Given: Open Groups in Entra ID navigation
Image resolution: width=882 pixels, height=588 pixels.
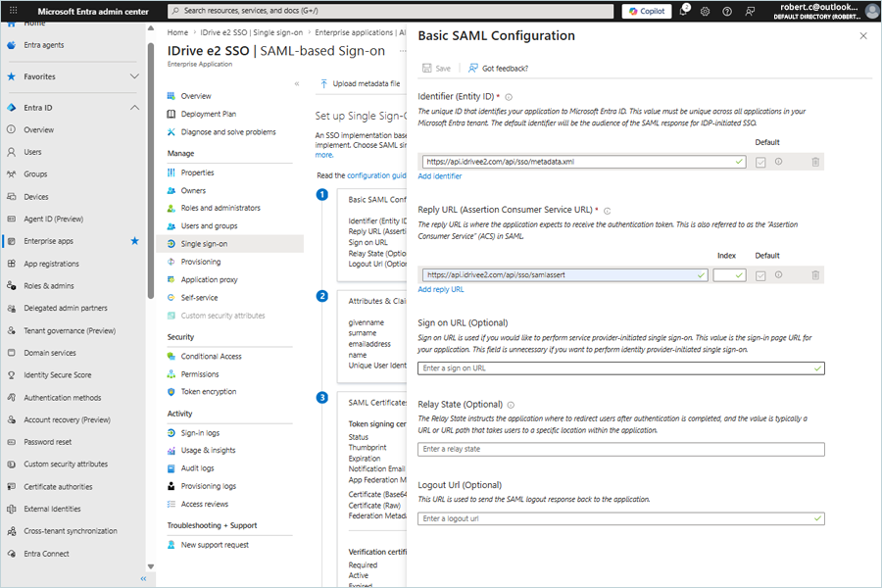Looking at the screenshot, I should click(35, 174).
